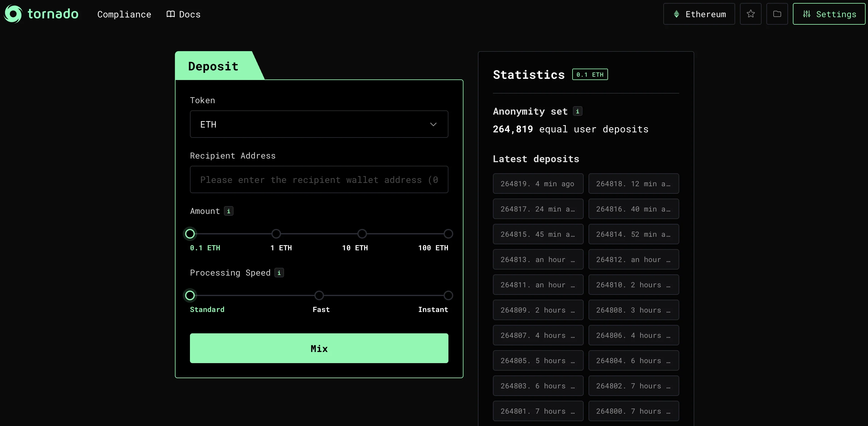Open deposit 264806 entry
Screen dimensions: 868x426
point(634,335)
